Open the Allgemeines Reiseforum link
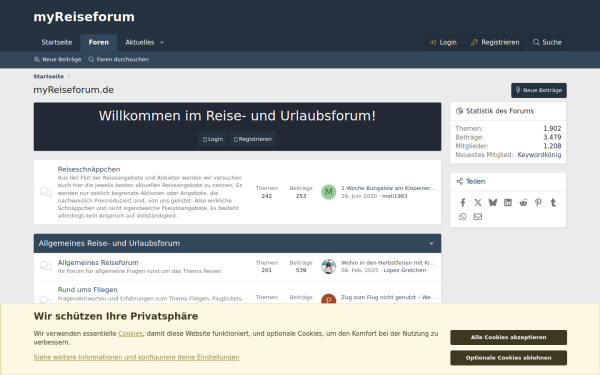 click(x=98, y=262)
